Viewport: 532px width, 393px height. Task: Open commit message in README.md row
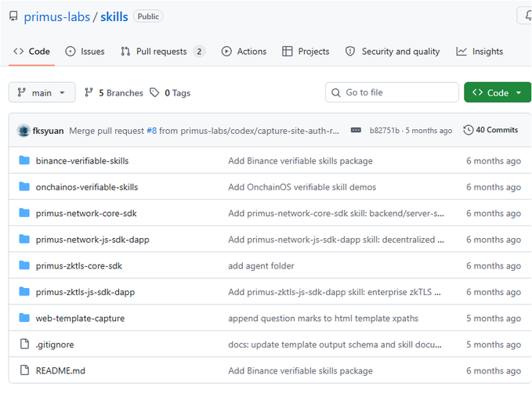click(300, 371)
